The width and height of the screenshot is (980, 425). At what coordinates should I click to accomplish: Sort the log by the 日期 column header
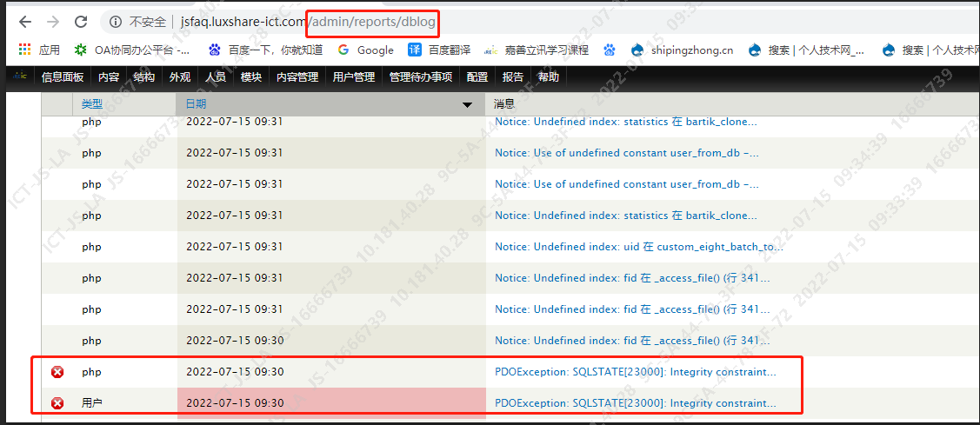point(197,104)
